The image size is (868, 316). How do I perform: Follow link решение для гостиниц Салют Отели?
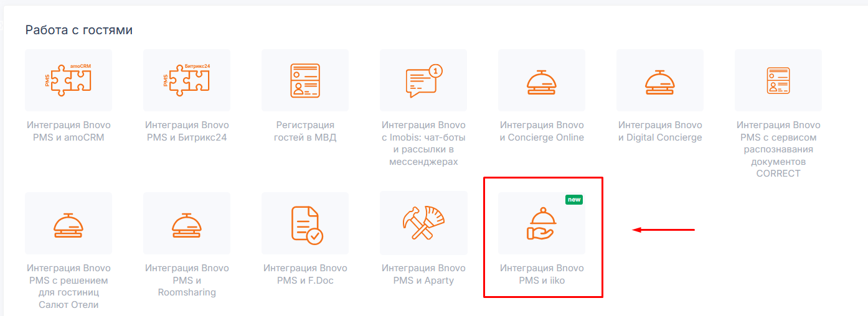click(68, 286)
